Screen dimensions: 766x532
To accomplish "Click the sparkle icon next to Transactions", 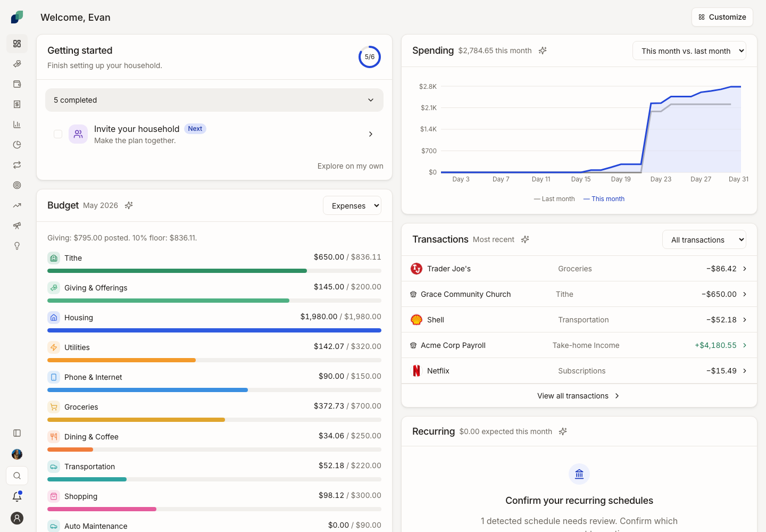I will [525, 239].
